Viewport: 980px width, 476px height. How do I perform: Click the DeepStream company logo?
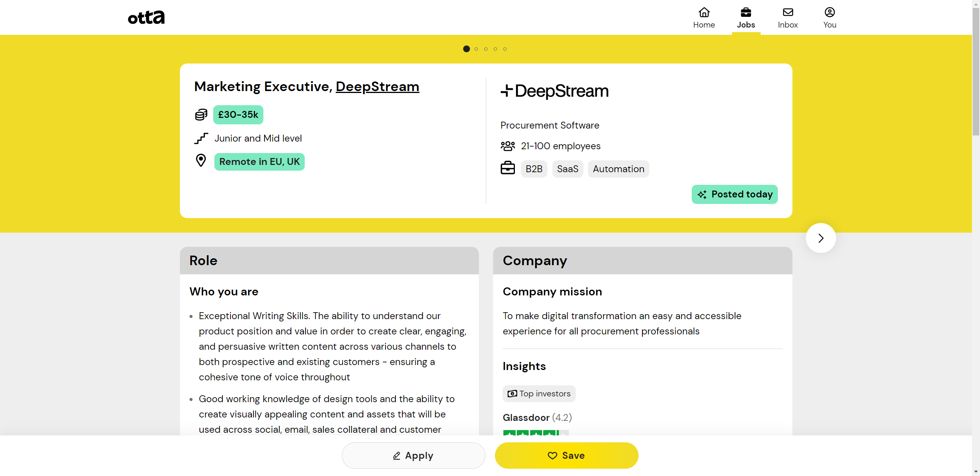(x=554, y=91)
